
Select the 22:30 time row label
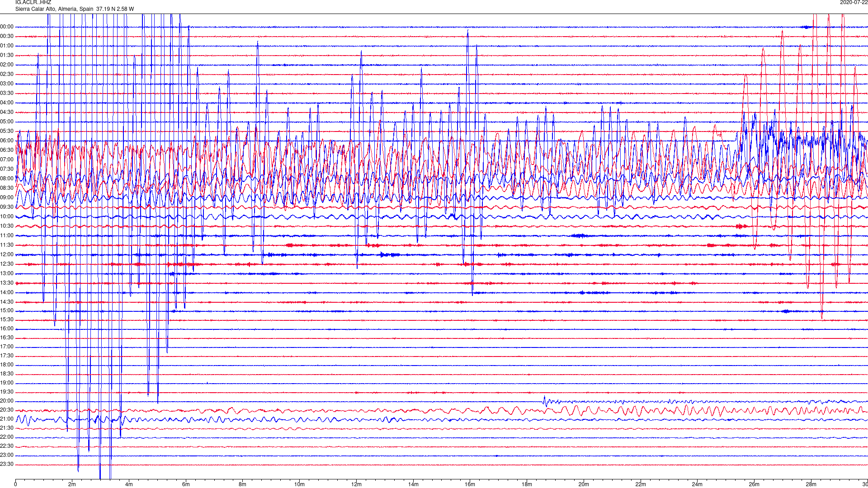pyautogui.click(x=7, y=446)
